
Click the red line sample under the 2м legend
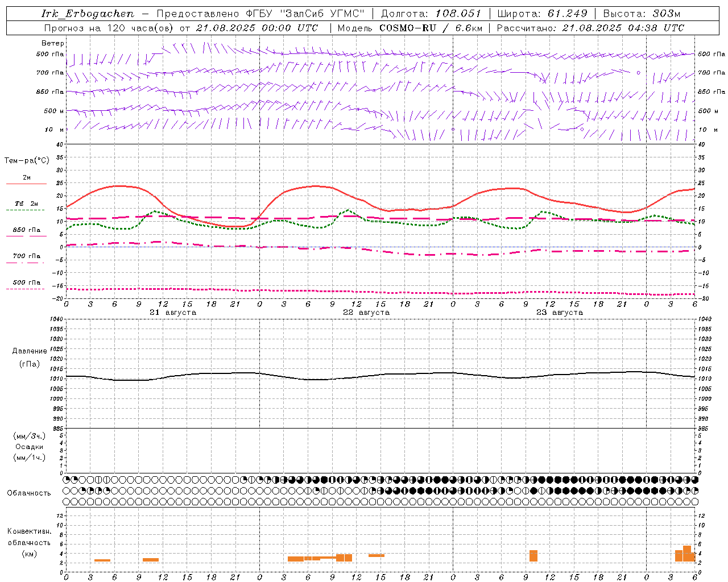26,184
